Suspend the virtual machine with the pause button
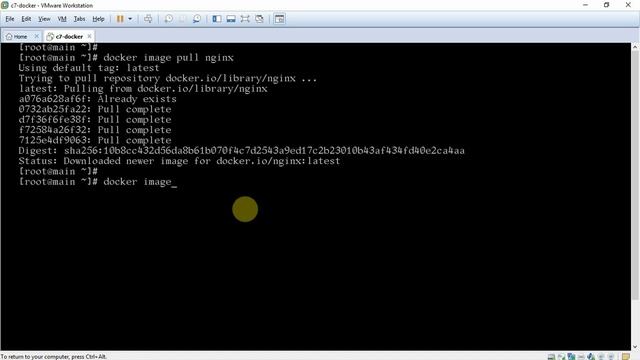 click(120, 19)
